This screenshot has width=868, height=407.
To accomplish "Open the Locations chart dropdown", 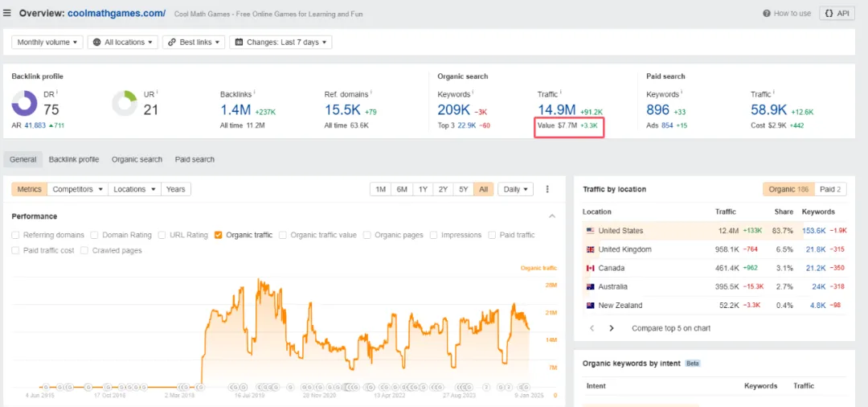I will [134, 189].
